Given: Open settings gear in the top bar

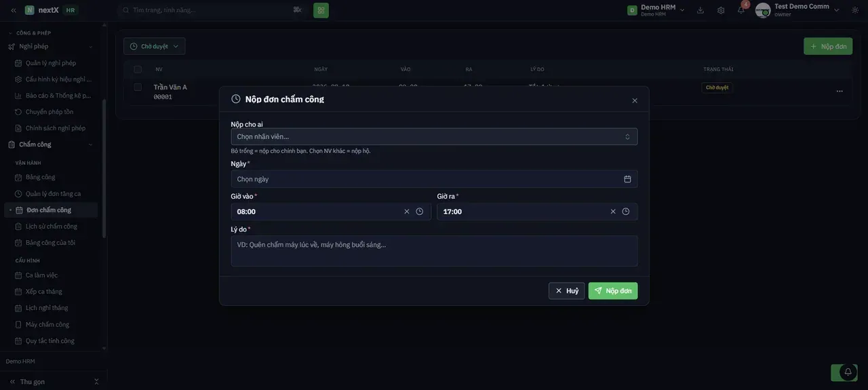Looking at the screenshot, I should coord(721,10).
